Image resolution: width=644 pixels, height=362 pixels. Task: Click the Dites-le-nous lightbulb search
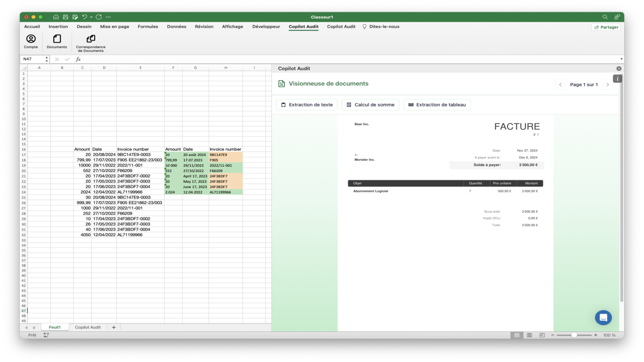click(380, 27)
